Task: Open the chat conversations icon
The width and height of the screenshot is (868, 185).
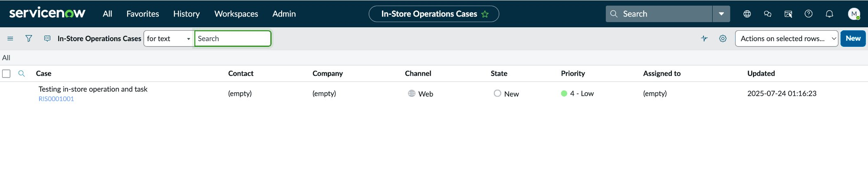Action: click(768, 14)
